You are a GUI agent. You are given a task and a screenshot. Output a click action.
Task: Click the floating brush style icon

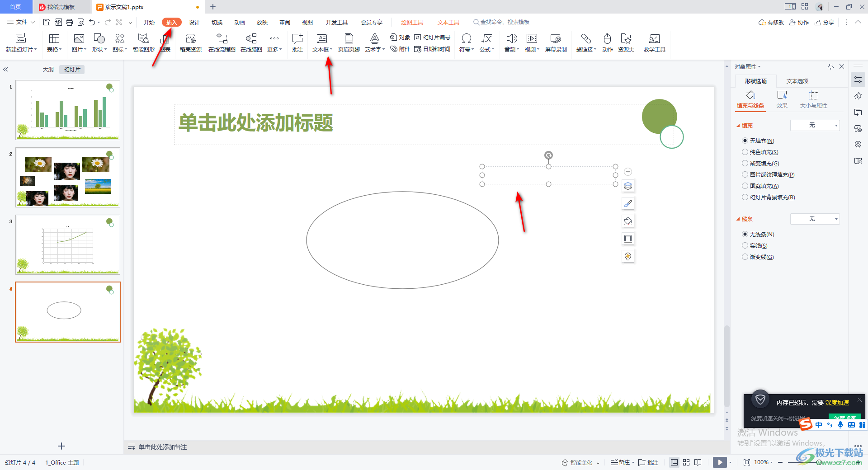coord(628,203)
